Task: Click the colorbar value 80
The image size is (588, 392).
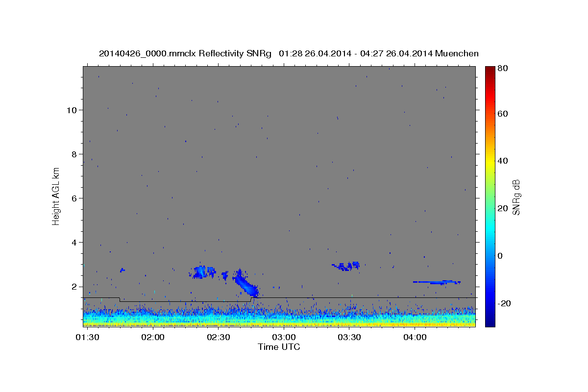Action: point(504,69)
